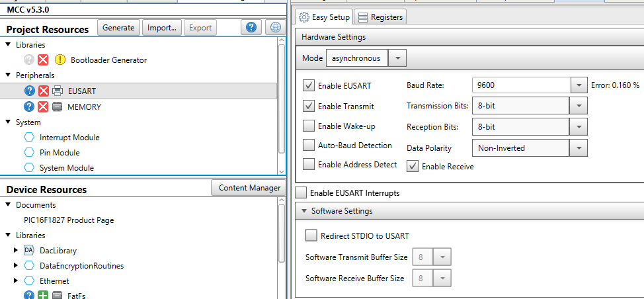Image resolution: width=644 pixels, height=299 pixels.
Task: Open the Baud Rate dropdown
Action: pyautogui.click(x=579, y=86)
